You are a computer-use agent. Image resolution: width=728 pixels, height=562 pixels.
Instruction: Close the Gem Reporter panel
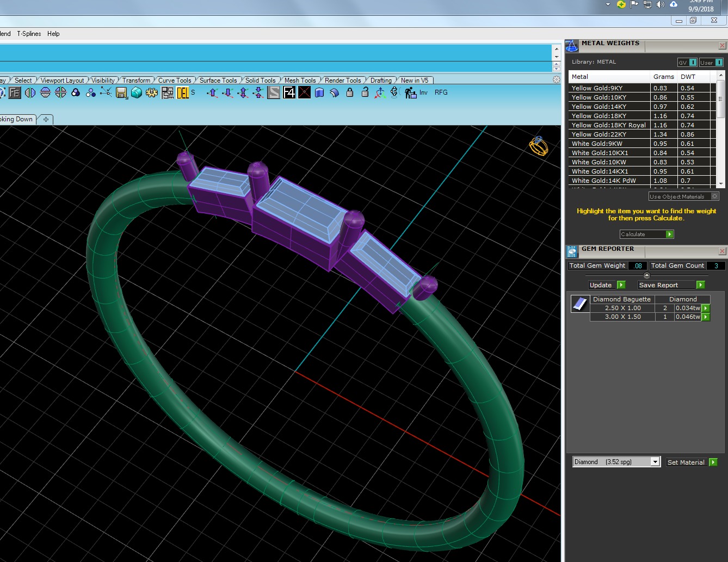[x=722, y=251]
